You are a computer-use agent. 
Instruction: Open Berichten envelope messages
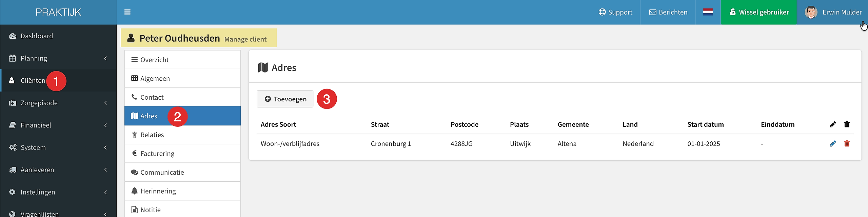pyautogui.click(x=668, y=12)
